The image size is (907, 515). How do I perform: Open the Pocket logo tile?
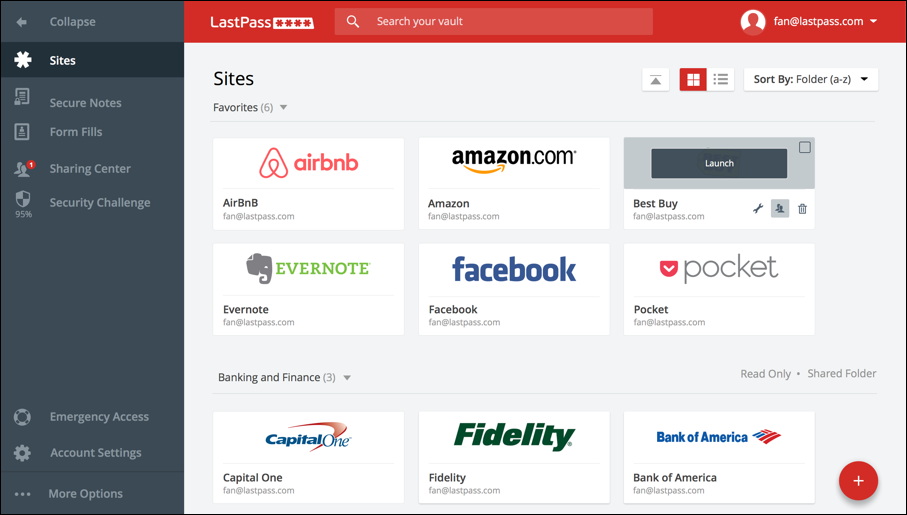(x=719, y=268)
